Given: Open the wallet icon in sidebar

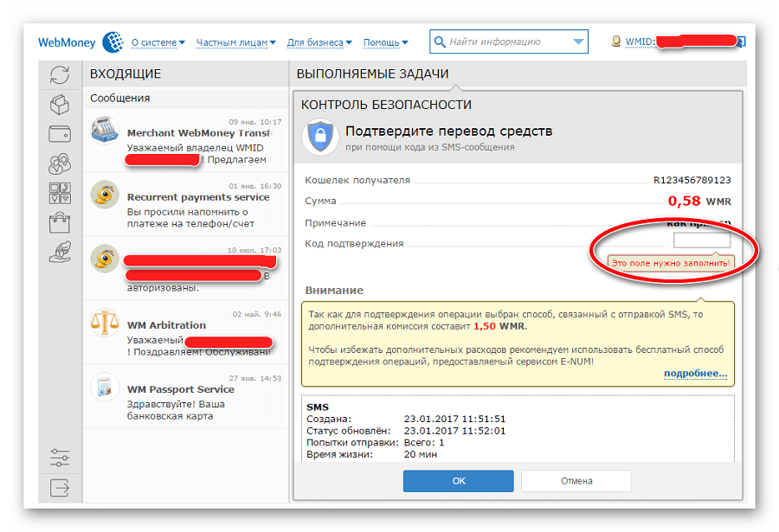Looking at the screenshot, I should [x=60, y=134].
